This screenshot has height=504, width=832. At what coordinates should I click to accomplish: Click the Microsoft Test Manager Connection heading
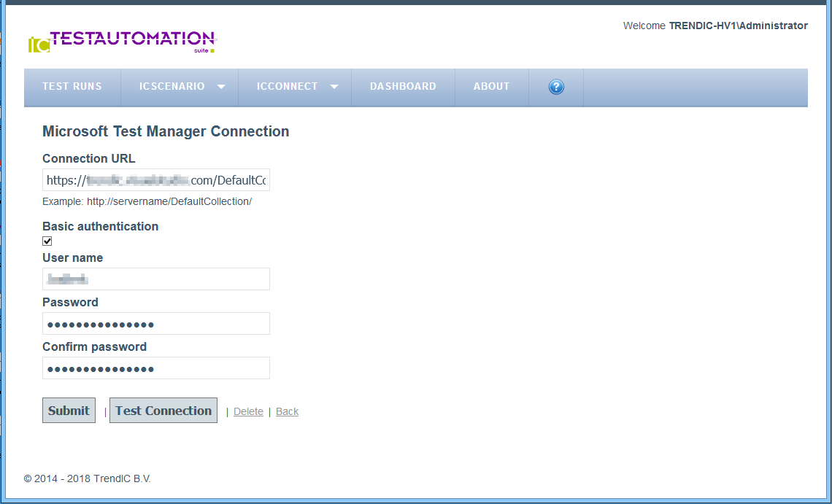click(166, 131)
